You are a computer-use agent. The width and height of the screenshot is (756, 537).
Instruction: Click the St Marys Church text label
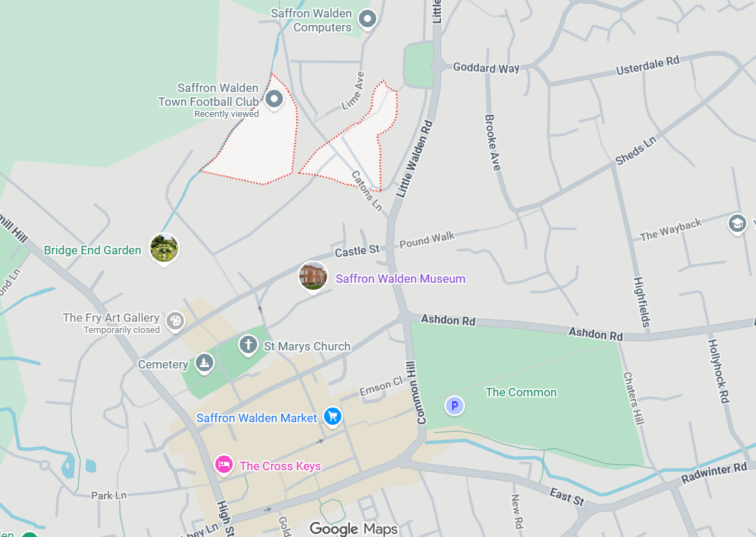307,346
